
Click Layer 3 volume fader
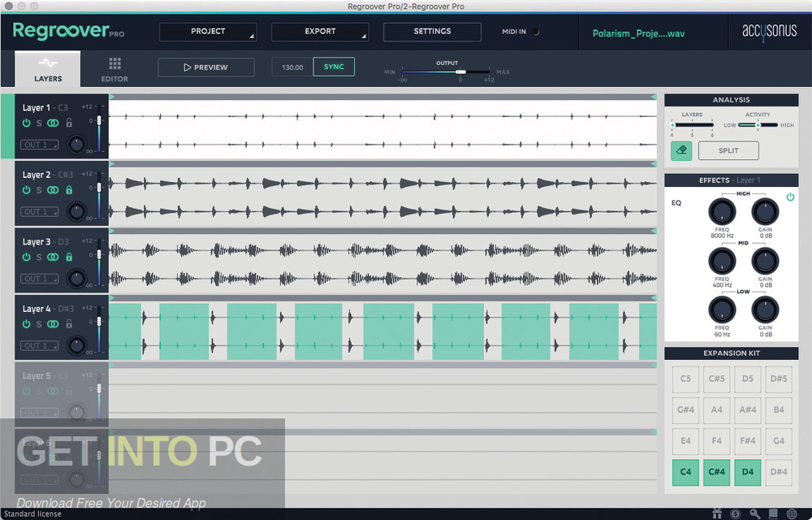point(99,254)
